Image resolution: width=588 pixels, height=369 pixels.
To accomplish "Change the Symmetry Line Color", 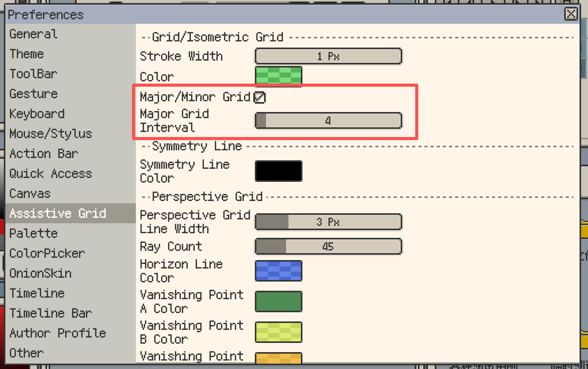I will pos(278,171).
